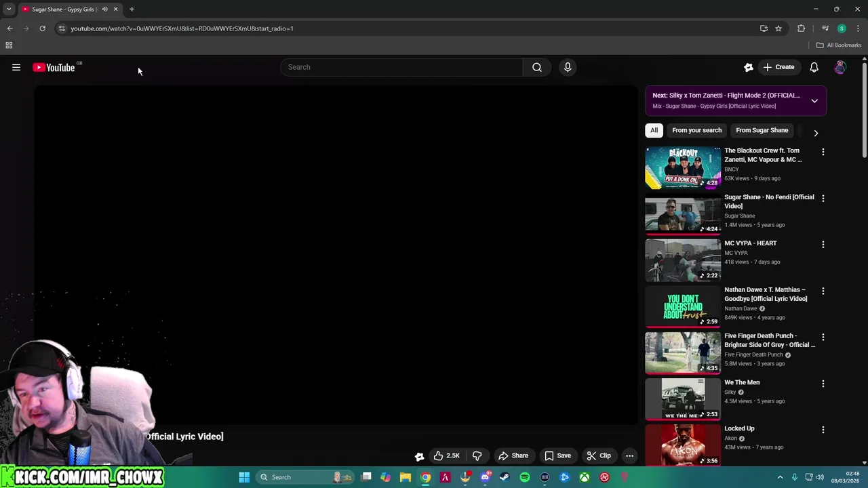
Task: Open the YouTube hamburger guide menu
Action: tap(16, 67)
